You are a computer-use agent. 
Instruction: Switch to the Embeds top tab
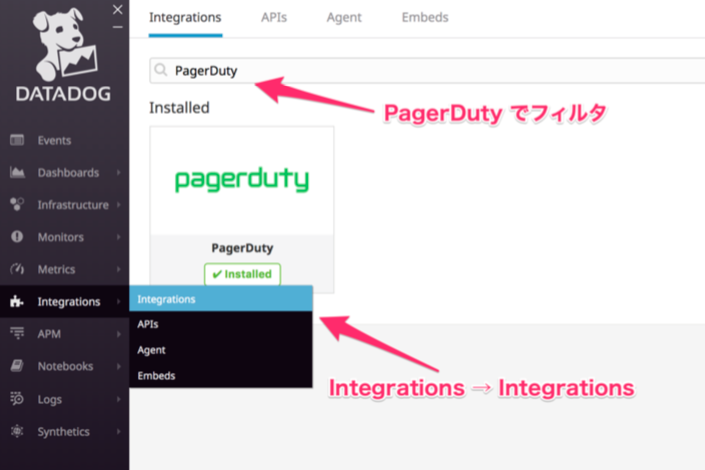pos(425,18)
